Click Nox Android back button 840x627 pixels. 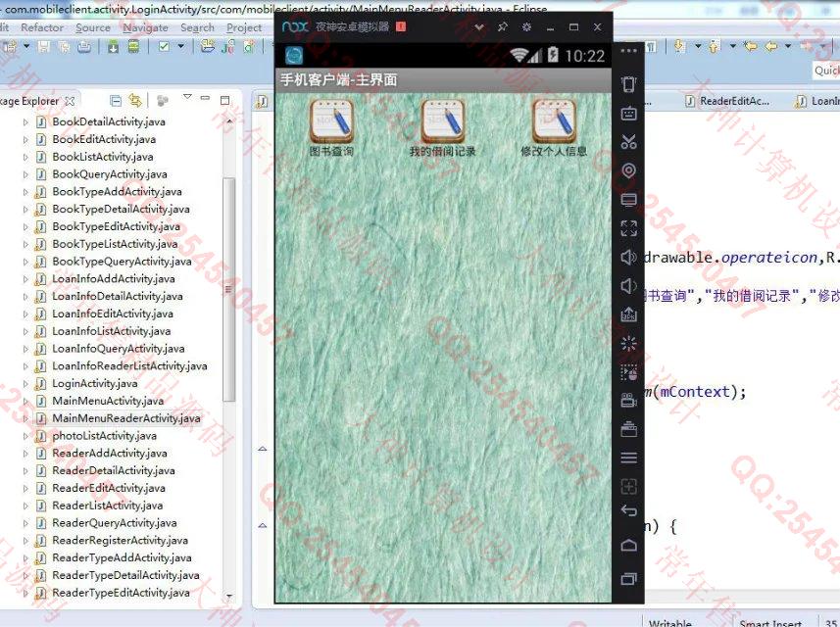629,510
